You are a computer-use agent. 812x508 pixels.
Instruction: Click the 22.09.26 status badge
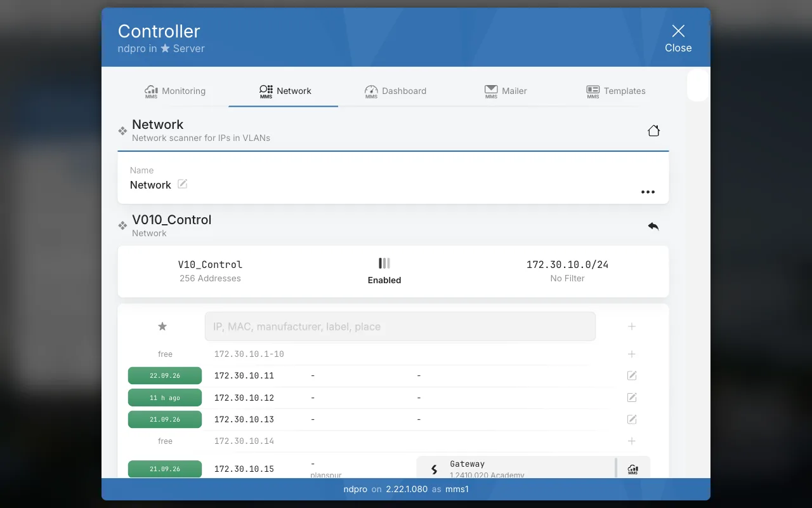(x=165, y=376)
